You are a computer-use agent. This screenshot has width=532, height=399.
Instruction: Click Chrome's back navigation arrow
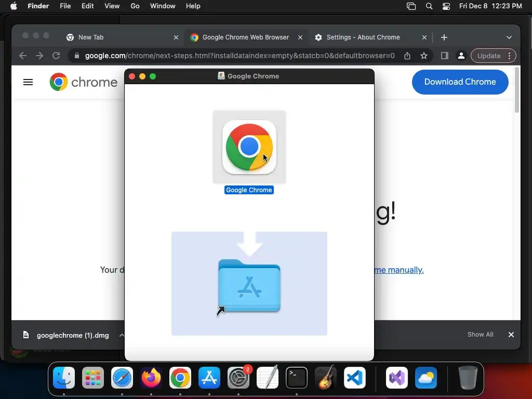[x=23, y=56]
